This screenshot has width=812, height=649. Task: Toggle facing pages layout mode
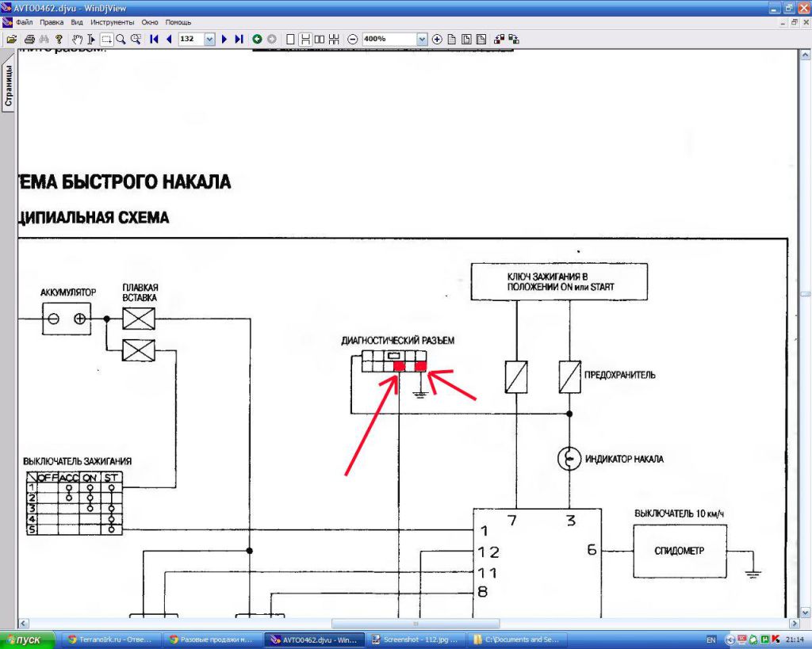[x=319, y=39]
